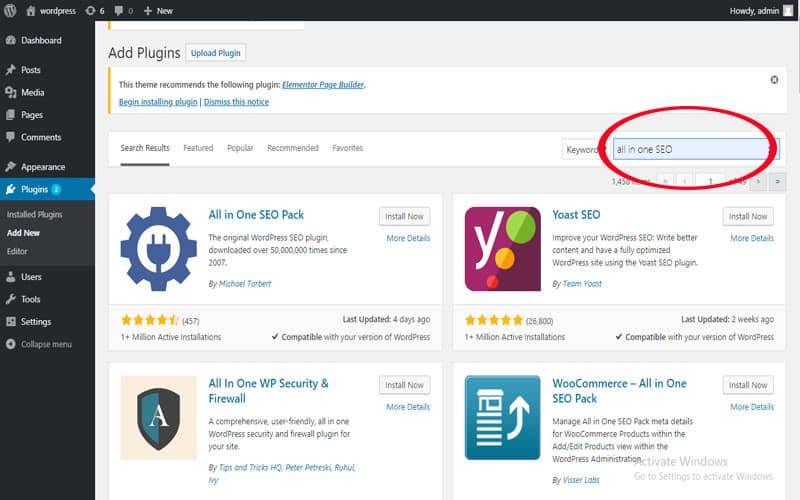Viewport: 800px width, 500px height.
Task: Open the Elementor Page Builder link
Action: [323, 85]
